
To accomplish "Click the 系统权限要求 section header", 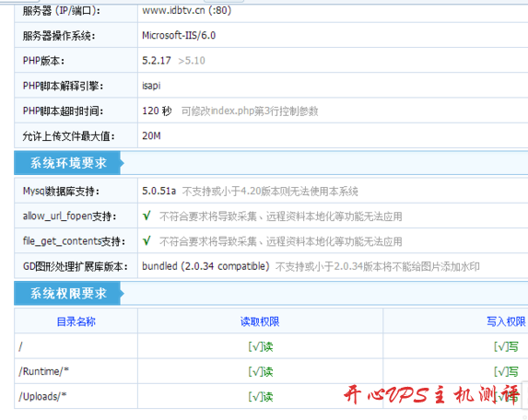I will point(68,294).
